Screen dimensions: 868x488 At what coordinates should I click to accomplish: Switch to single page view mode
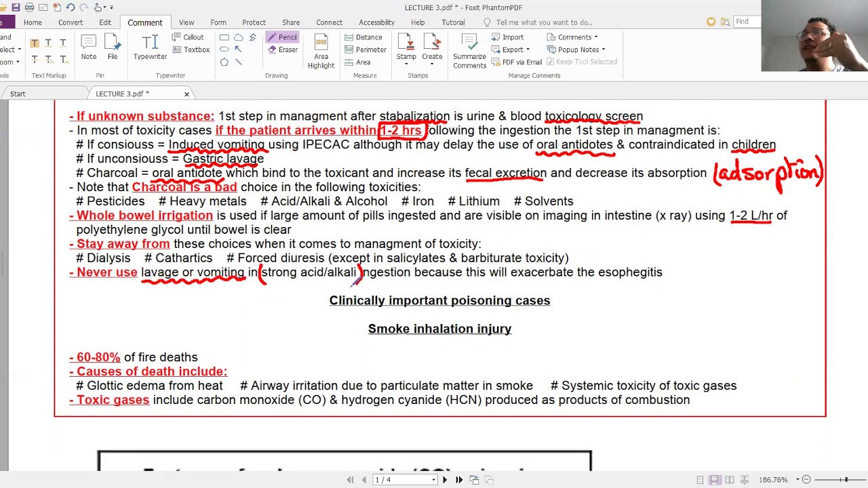pos(700,480)
